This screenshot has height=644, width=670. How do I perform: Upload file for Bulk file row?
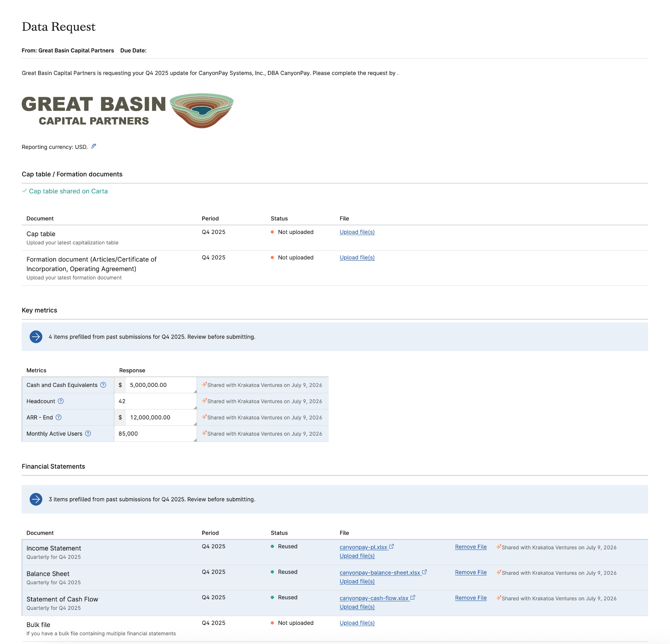pyautogui.click(x=357, y=623)
